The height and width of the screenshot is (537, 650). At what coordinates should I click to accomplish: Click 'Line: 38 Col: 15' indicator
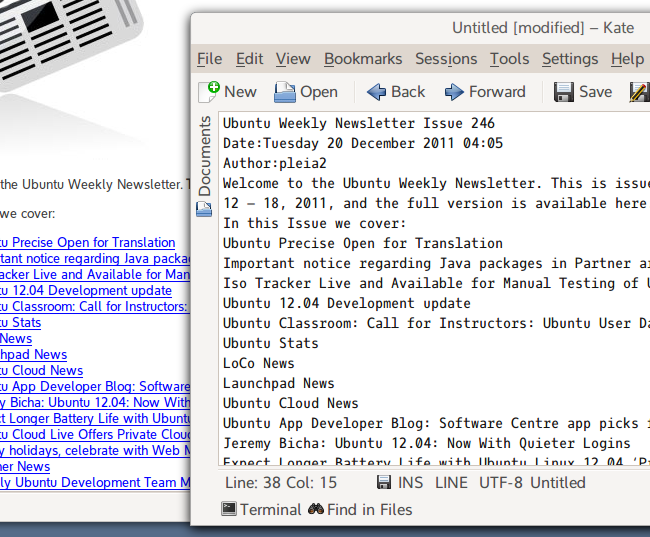coord(281,483)
